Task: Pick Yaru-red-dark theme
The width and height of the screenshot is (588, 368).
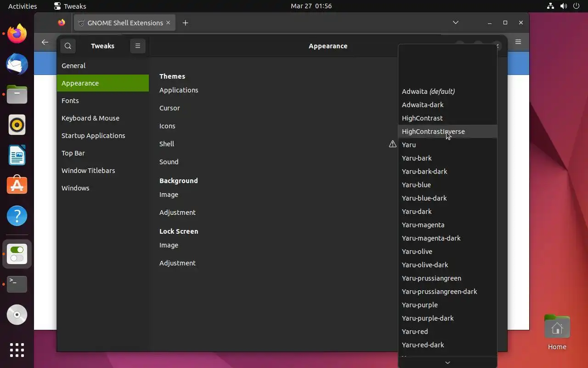Action: click(447, 345)
